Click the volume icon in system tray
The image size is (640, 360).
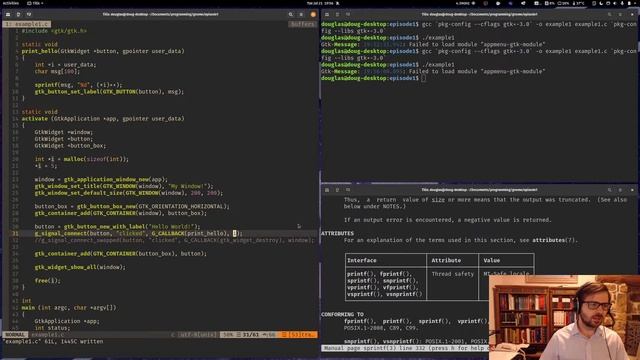[615, 3]
